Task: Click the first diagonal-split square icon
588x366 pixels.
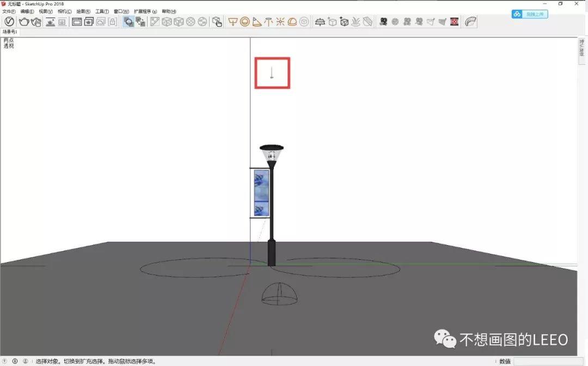Action: [155, 22]
